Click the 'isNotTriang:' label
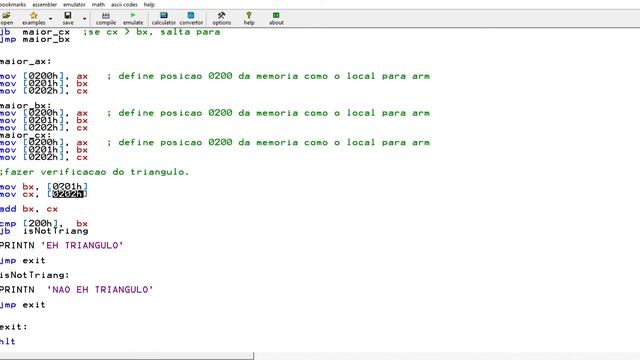 coord(35,275)
